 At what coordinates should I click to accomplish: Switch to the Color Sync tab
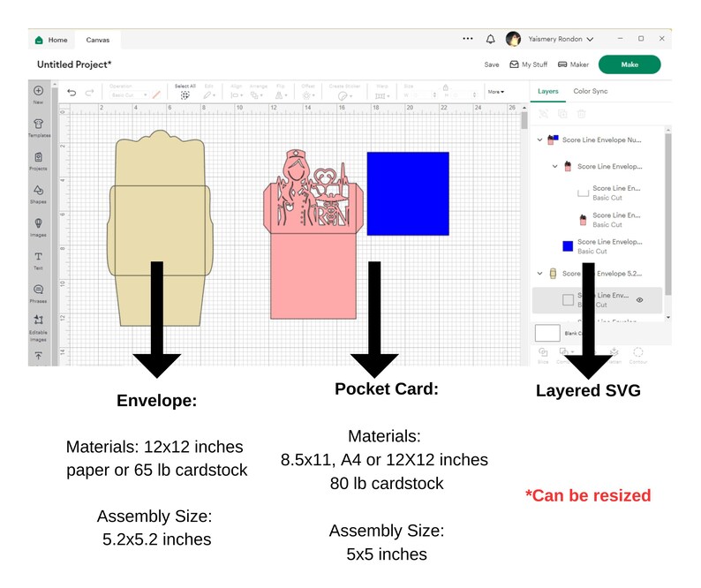tap(590, 91)
